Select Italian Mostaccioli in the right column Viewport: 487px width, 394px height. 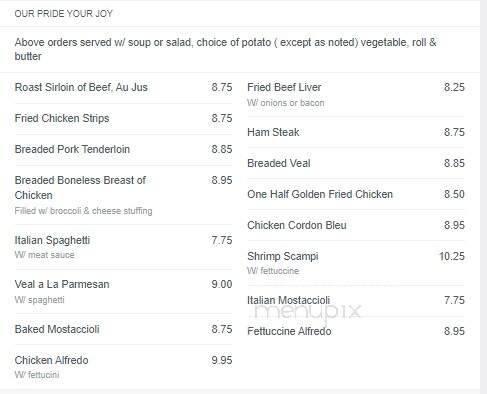(x=289, y=300)
